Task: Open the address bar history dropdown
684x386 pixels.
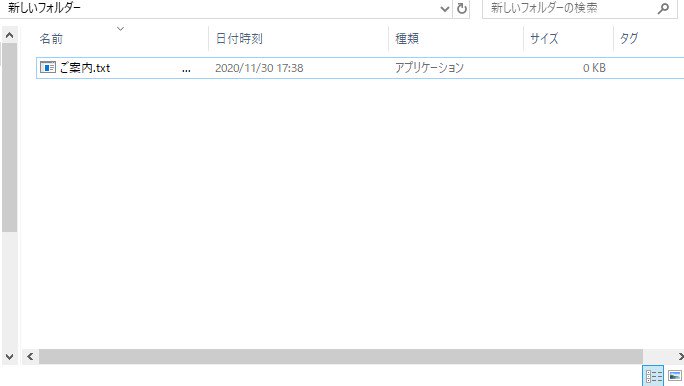Action: [445, 8]
